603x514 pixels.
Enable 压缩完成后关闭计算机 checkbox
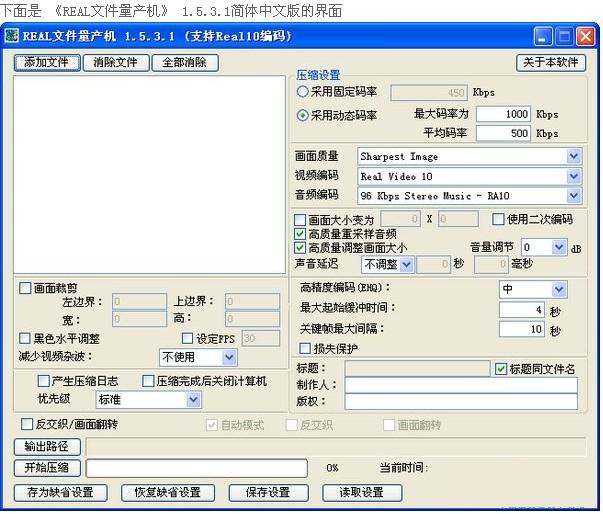point(148,381)
